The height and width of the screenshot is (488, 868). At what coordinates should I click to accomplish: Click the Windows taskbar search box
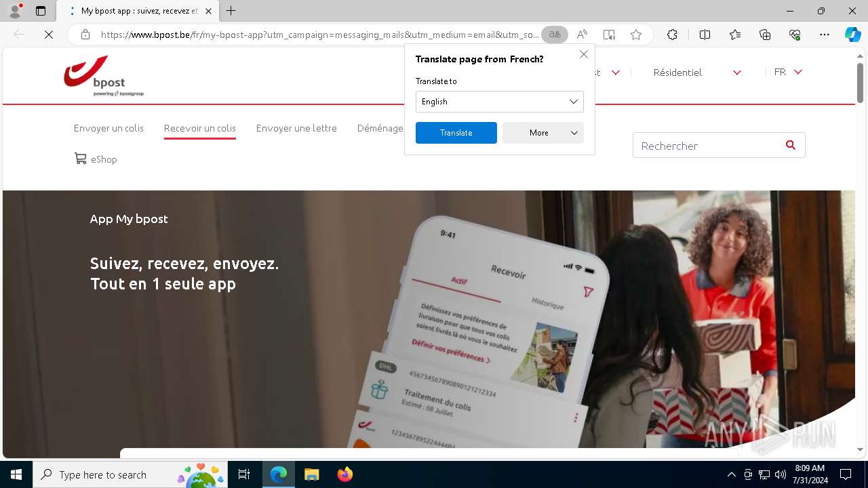(132, 474)
